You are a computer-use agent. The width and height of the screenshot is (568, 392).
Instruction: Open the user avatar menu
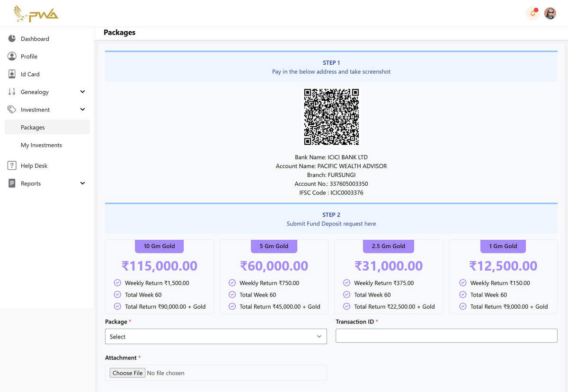click(550, 13)
